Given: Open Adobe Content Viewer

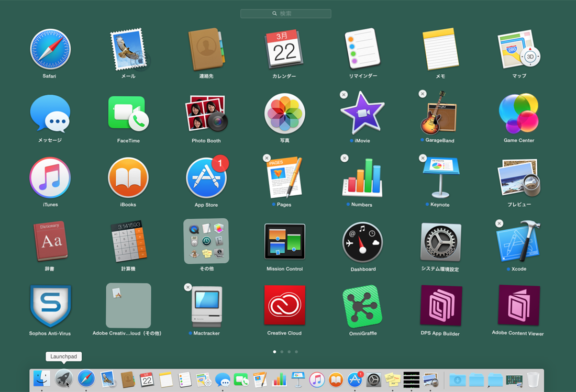Looking at the screenshot, I should click(x=518, y=306).
